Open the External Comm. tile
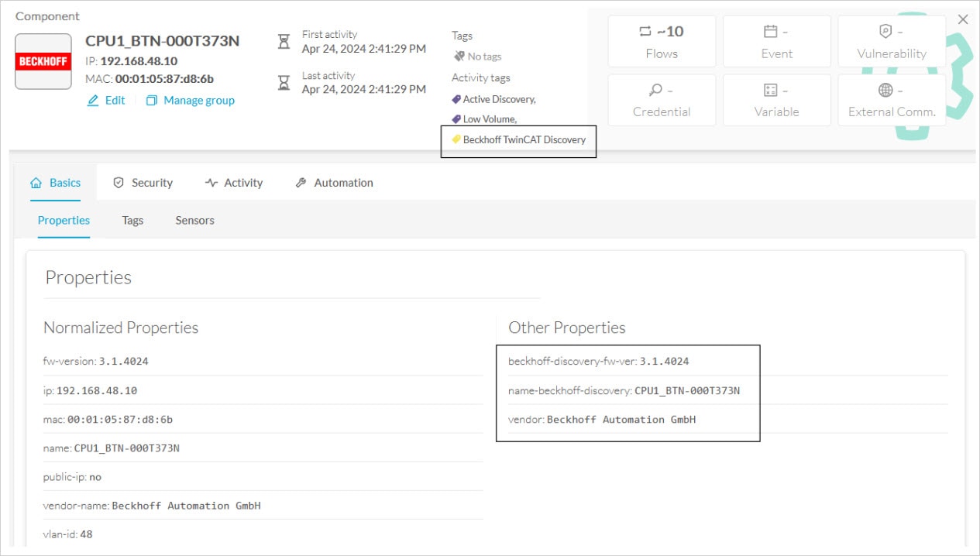Viewport: 980px width, 556px height. (892, 100)
